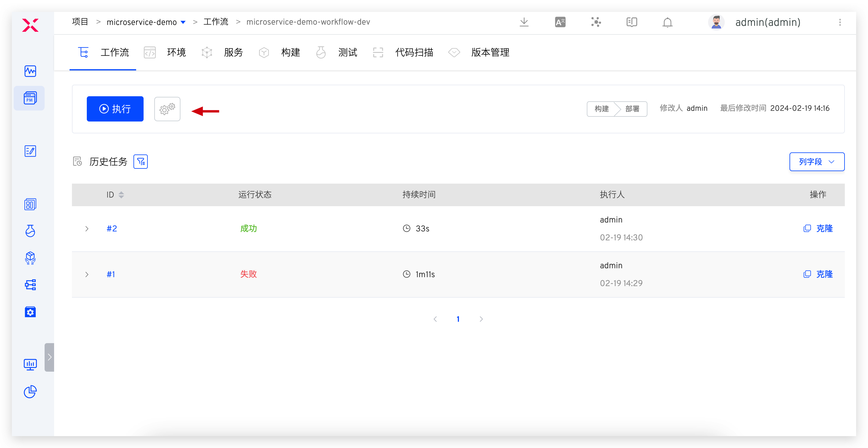Click the 部署 stage chip
Viewport: 868px width, 448px height.
tap(632, 109)
